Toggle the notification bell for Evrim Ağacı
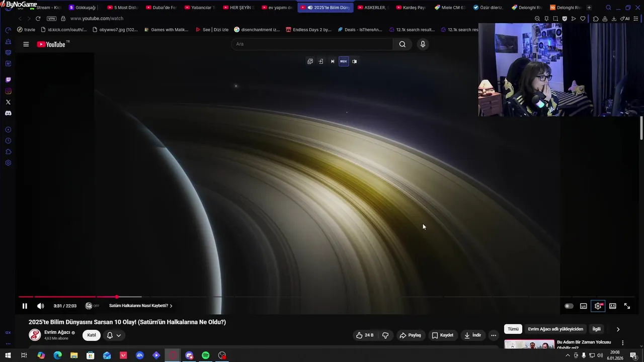The height and width of the screenshot is (362, 644). point(110,335)
